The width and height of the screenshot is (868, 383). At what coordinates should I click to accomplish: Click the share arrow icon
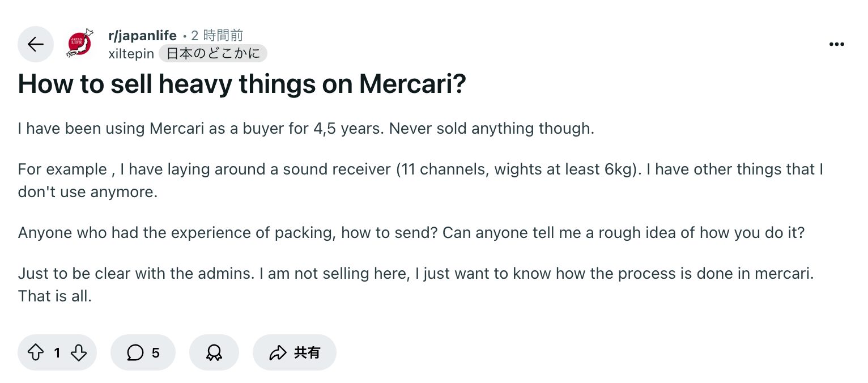(x=278, y=353)
